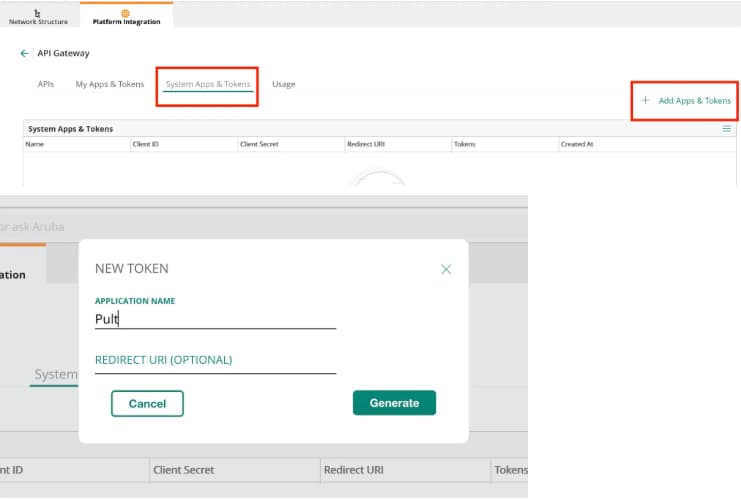
Task: Close the New Token dialog
Action: tap(446, 269)
